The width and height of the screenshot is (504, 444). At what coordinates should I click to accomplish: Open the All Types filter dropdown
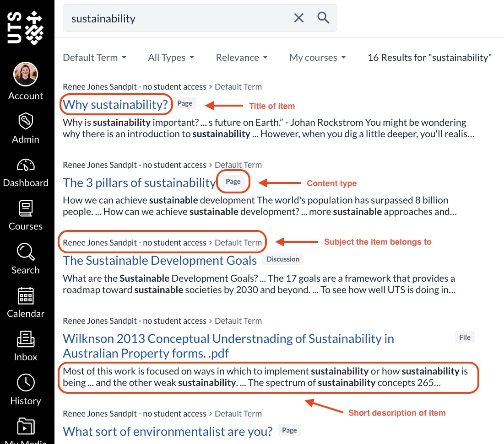[x=171, y=58]
